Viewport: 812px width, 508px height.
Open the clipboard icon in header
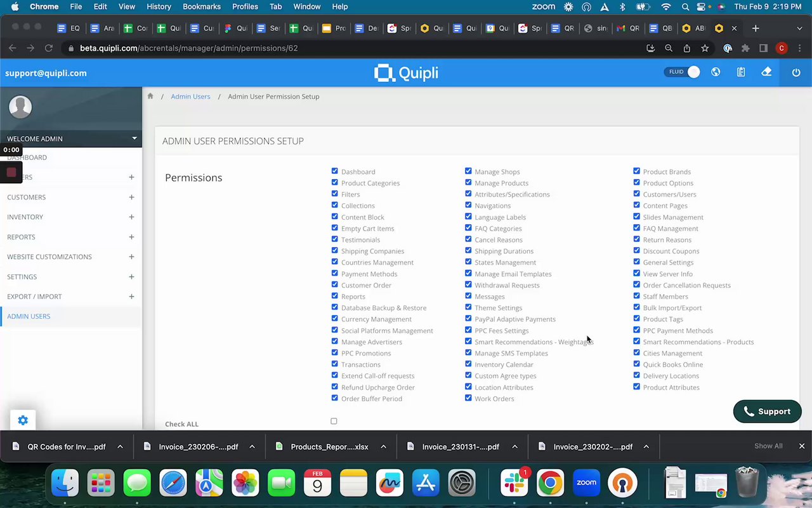pyautogui.click(x=741, y=72)
